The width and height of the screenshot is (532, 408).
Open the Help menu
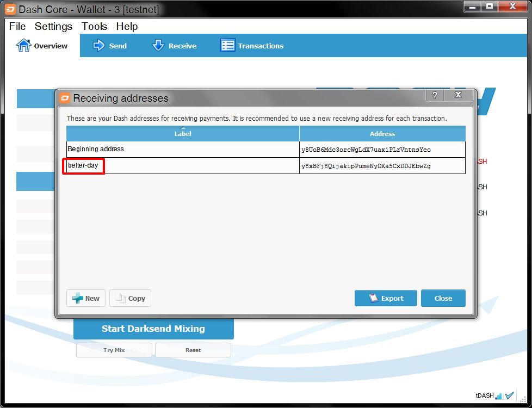[x=127, y=27]
